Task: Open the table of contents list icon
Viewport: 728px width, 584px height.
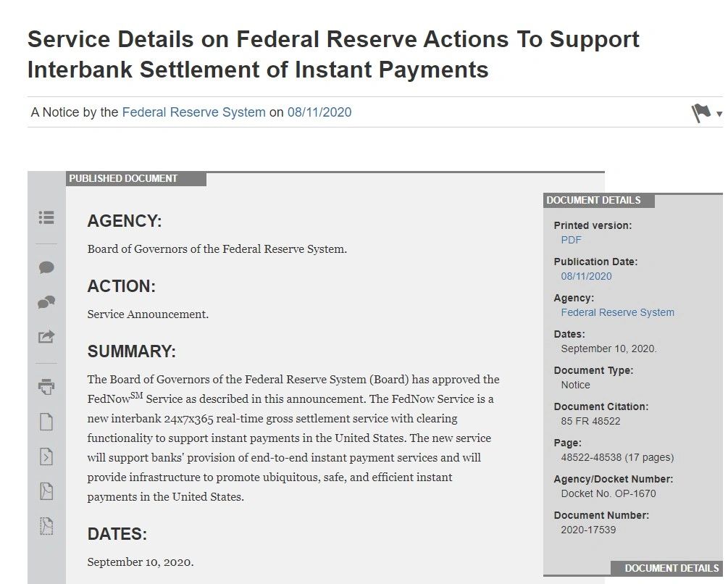Action: coord(46,217)
